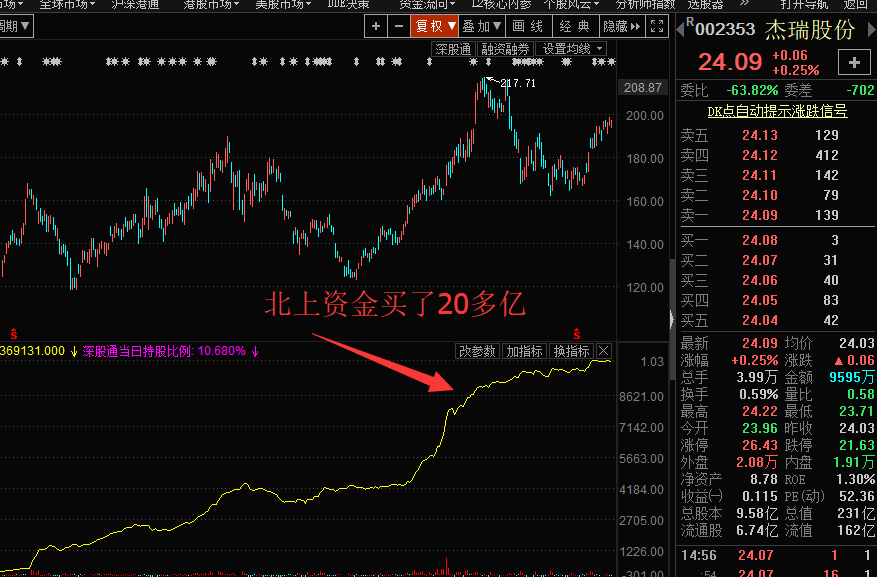This screenshot has width=877, height=577.
Task: Click the down arrow after 10.680%
Action: (x=255, y=352)
